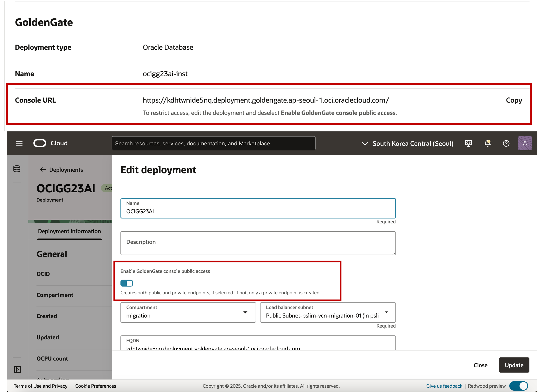Toggle the Redwood preview switch
This screenshot has height=392, width=538.
pos(519,386)
